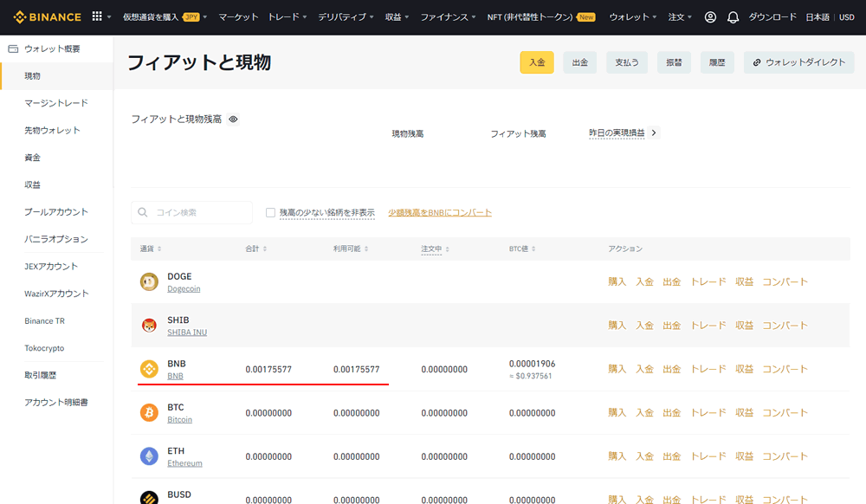Open the SHIBA INU name link
The height and width of the screenshot is (504, 866).
coord(187,333)
